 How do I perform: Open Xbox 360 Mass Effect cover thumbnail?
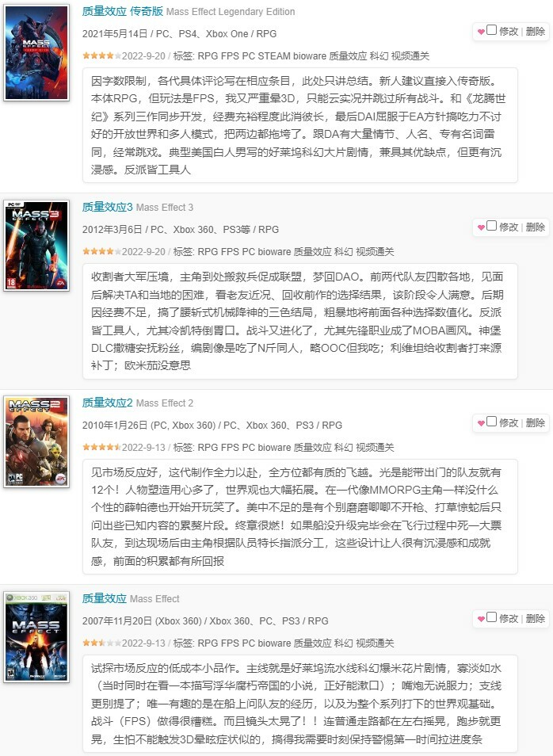(36, 636)
